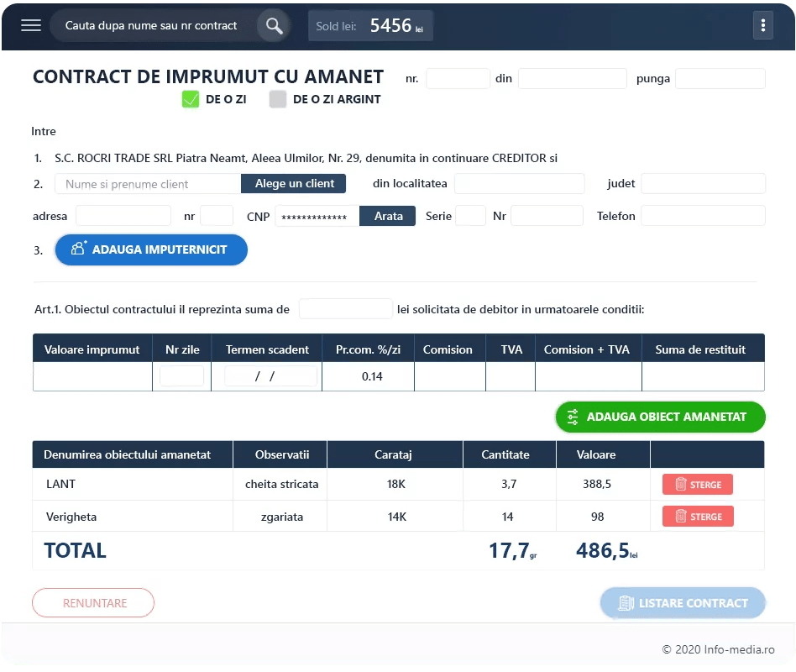Click Alege un client button
Image resolution: width=796 pixels, height=672 pixels.
coord(294,183)
